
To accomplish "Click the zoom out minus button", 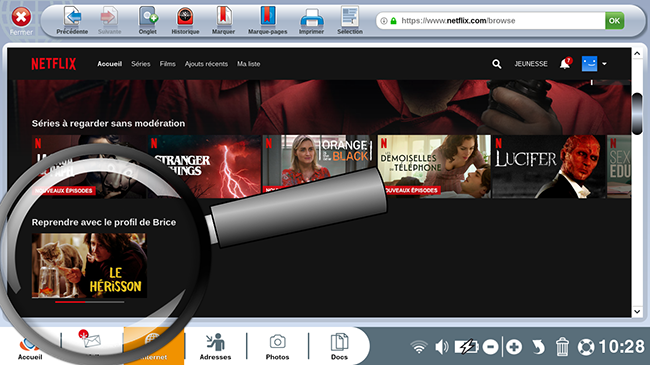I will pyautogui.click(x=490, y=347).
